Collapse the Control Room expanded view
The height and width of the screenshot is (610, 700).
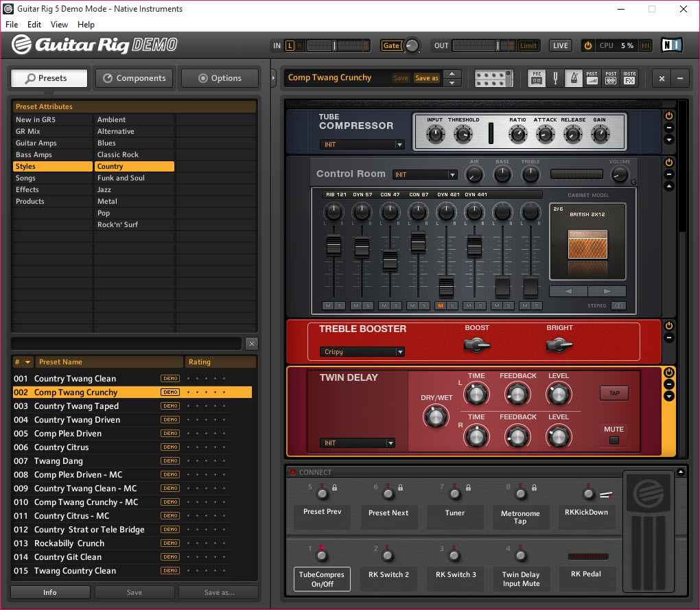(x=668, y=186)
